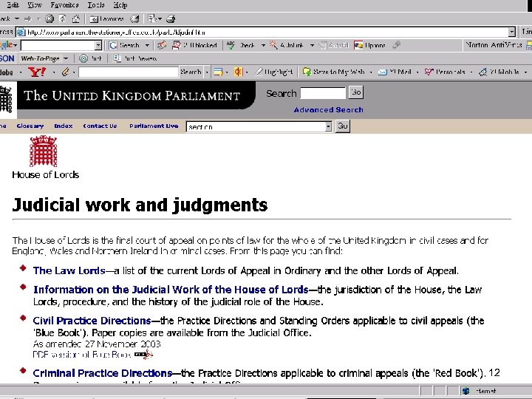Click the Advanced Search link
The image size is (532, 399).
pyautogui.click(x=328, y=109)
